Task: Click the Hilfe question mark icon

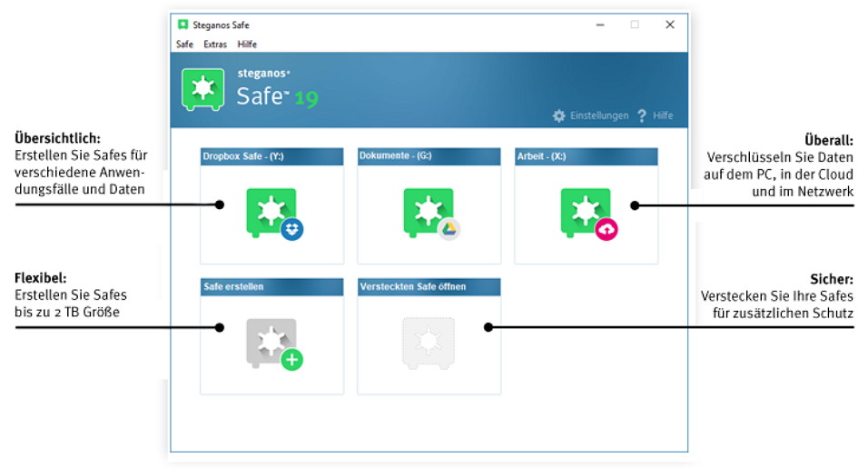Action: click(642, 115)
